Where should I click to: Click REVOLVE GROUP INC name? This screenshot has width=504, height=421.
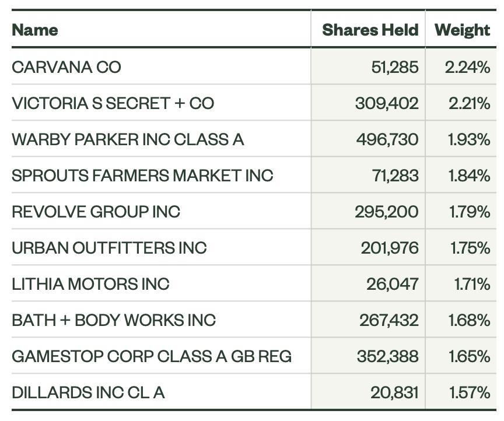(96, 212)
